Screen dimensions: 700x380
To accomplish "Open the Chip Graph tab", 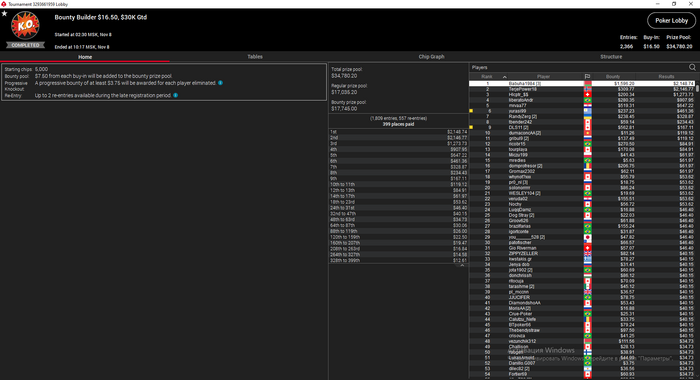I will [431, 57].
